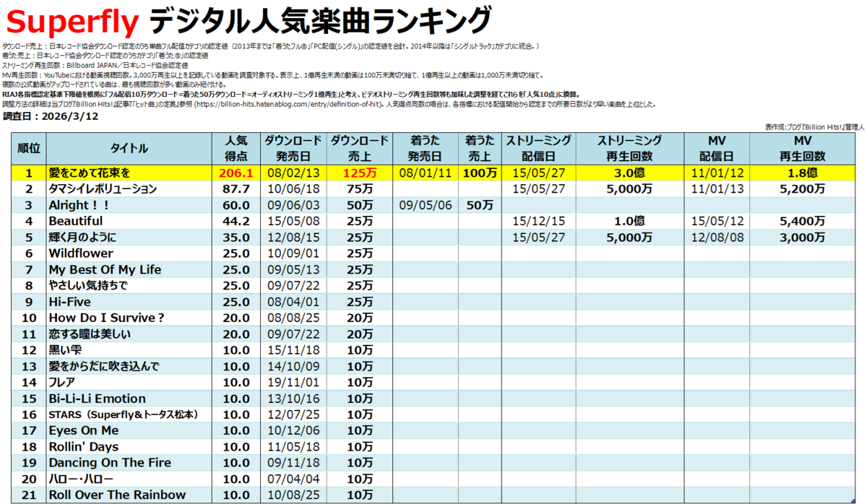Select the red 206.1 popularity score

click(237, 173)
